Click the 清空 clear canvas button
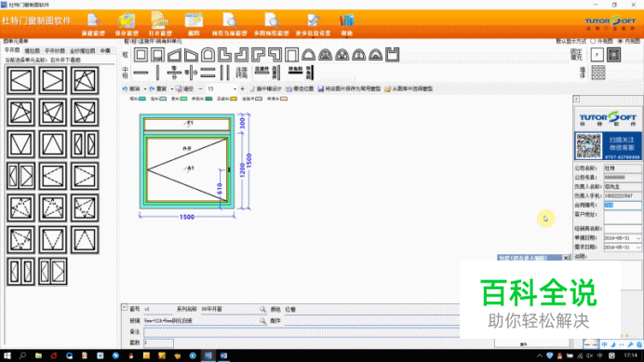The width and height of the screenshot is (644, 362). coord(184,88)
